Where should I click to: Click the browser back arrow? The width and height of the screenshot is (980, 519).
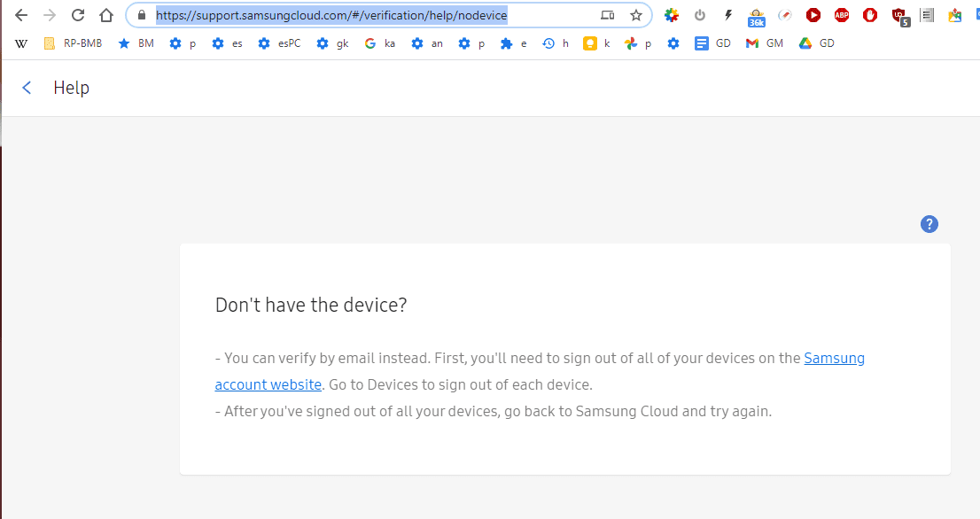[x=21, y=15]
